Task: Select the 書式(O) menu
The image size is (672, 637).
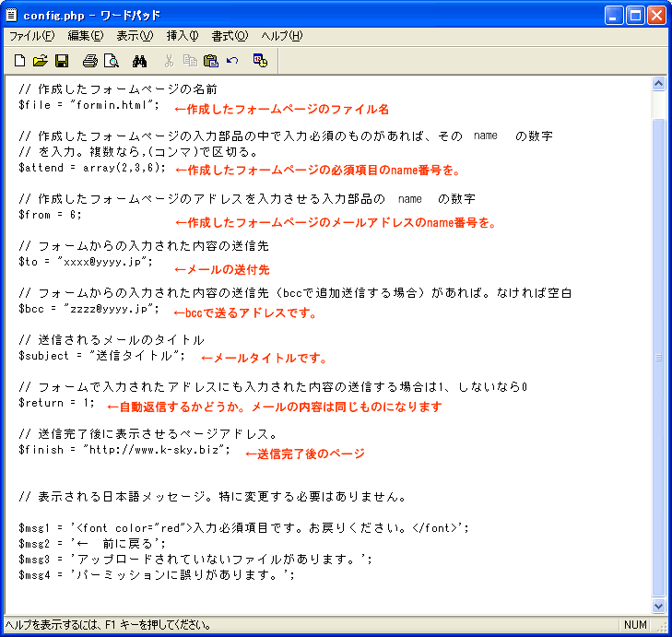Action: click(230, 36)
